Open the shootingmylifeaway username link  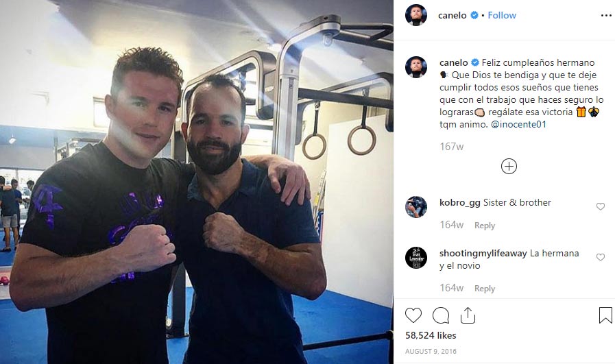(x=483, y=254)
